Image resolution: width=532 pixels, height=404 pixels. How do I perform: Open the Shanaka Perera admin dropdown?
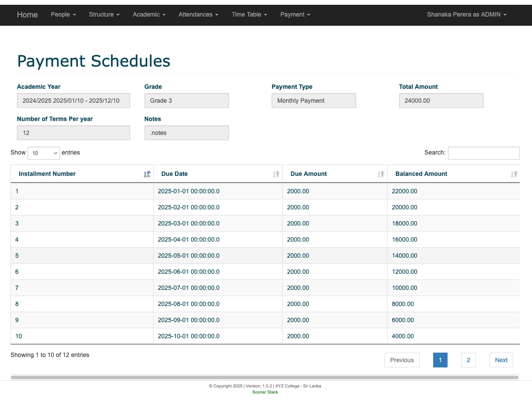point(466,14)
